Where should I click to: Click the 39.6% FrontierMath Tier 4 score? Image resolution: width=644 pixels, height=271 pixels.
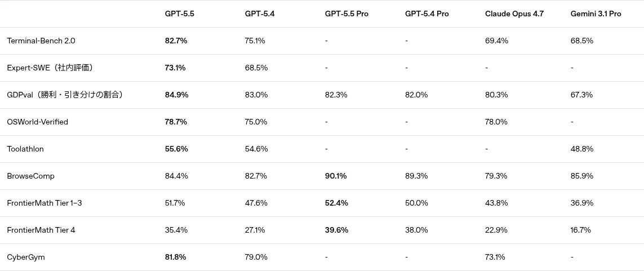336,230
